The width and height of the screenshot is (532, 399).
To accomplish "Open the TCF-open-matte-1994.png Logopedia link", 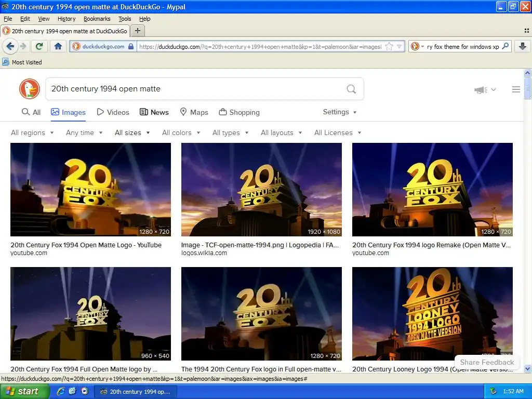I will pyautogui.click(x=260, y=245).
